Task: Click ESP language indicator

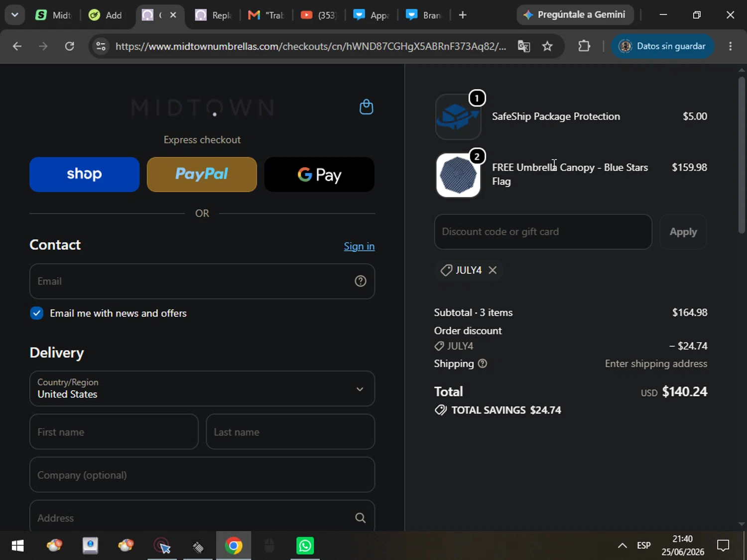Action: coord(643,546)
